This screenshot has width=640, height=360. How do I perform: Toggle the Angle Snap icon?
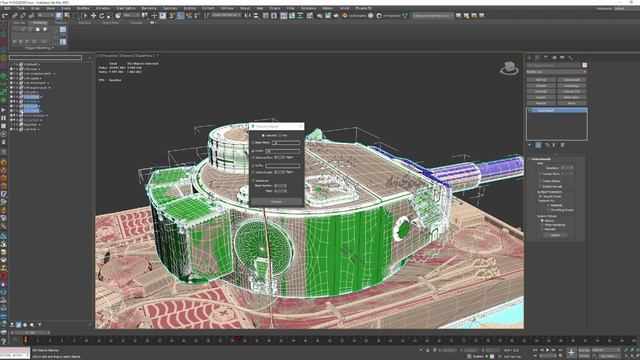(x=180, y=16)
